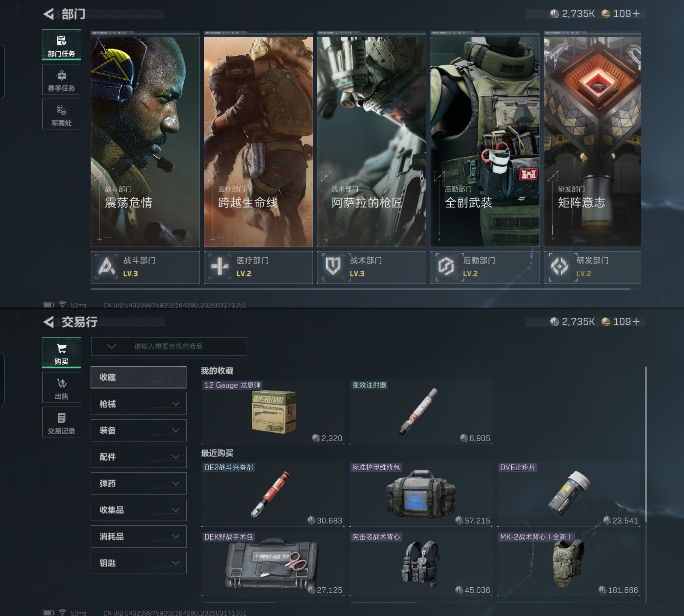Viewport: 684px width, 616px height.
Task: Open the 赛季任务 sidebar tab
Action: (62, 80)
